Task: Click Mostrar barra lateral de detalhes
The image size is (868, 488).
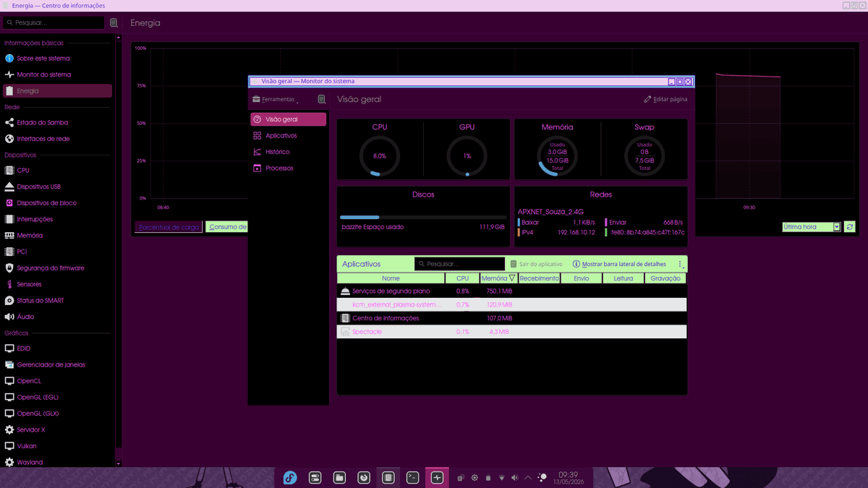Action: click(619, 265)
